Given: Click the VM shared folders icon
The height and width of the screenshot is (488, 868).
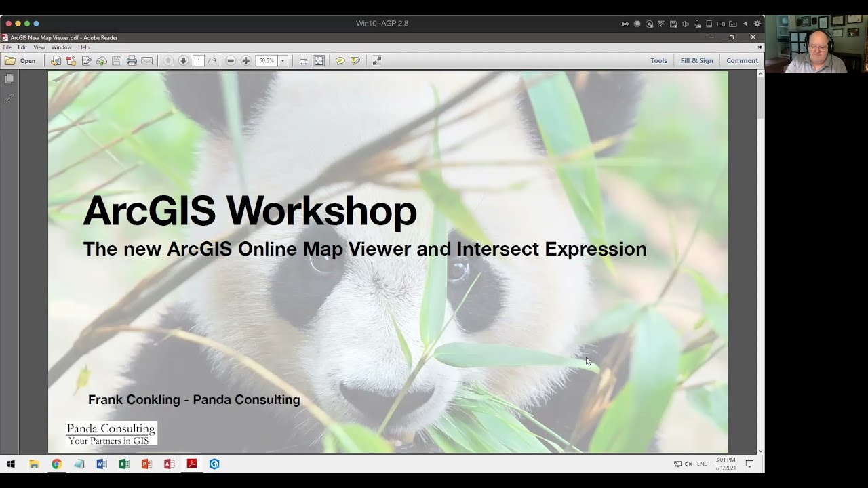Looking at the screenshot, I should pyautogui.click(x=733, y=24).
